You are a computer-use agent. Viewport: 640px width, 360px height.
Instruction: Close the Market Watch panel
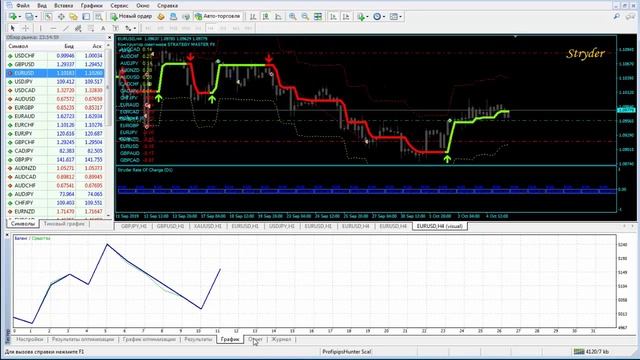point(109,37)
